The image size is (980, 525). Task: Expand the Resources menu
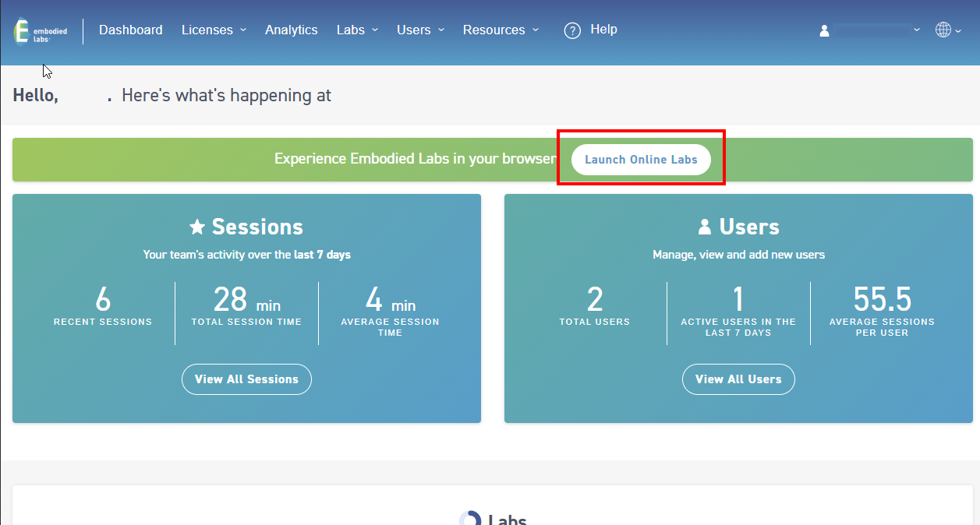coord(501,30)
